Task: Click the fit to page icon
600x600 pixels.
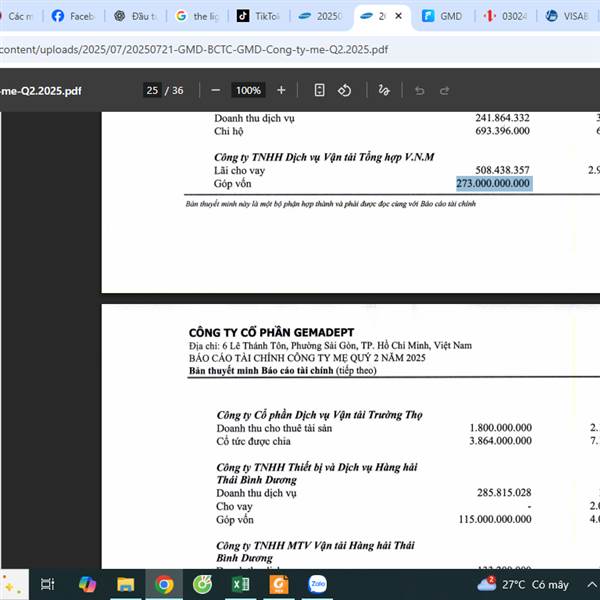Action: coord(320,91)
